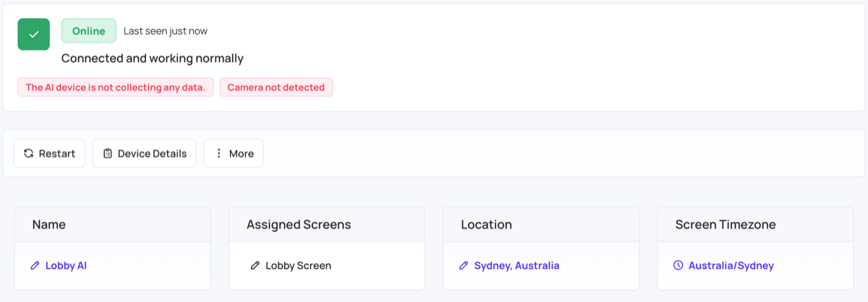Select 'Connected and working normally' status text

(x=153, y=59)
